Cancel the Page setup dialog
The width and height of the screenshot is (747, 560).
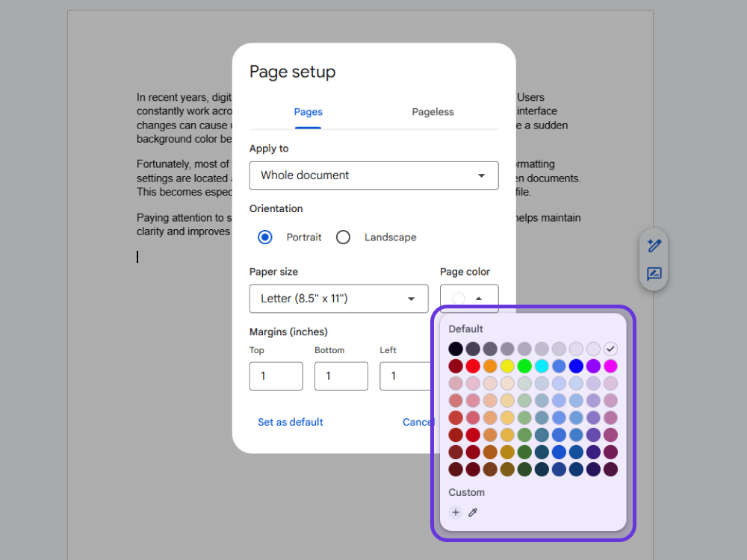417,422
